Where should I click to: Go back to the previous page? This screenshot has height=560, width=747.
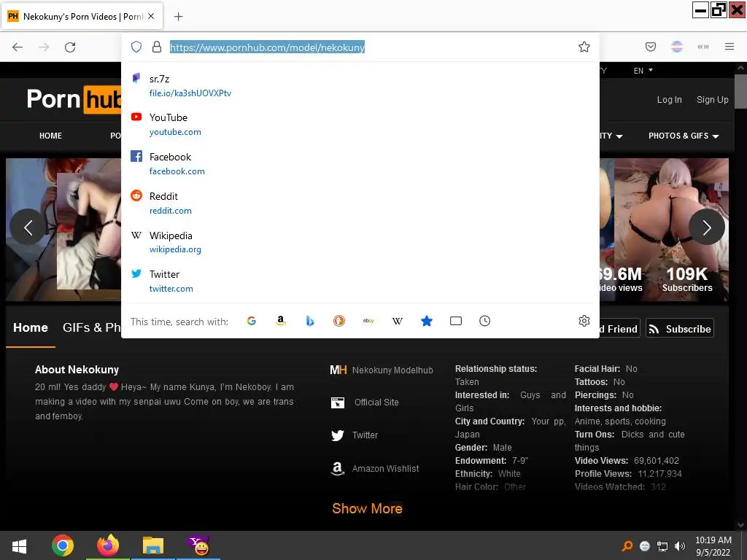18,47
